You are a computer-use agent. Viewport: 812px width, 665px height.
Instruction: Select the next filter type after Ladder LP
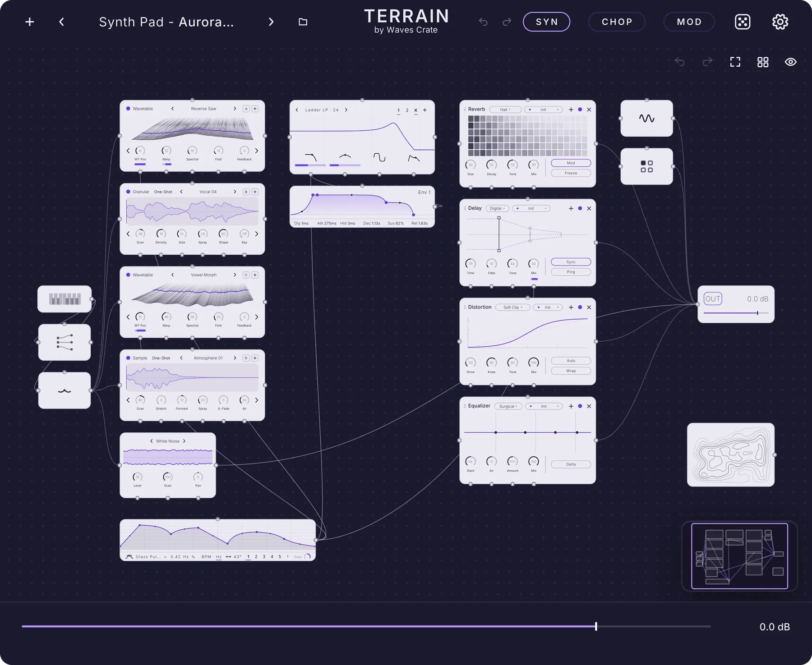pyautogui.click(x=346, y=110)
